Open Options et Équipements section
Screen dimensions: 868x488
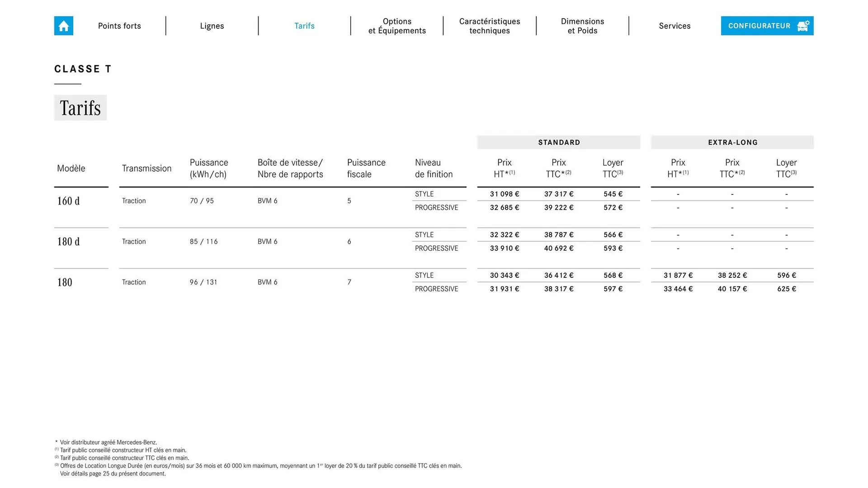coord(397,26)
